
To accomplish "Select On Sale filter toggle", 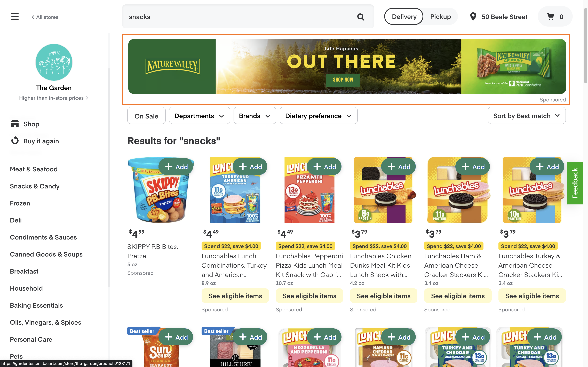I will 146,115.
